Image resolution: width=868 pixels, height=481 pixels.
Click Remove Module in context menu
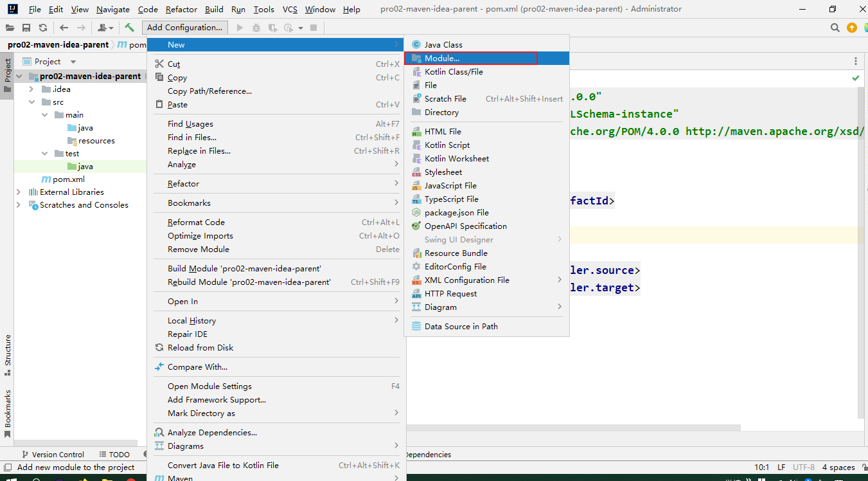tap(277, 249)
